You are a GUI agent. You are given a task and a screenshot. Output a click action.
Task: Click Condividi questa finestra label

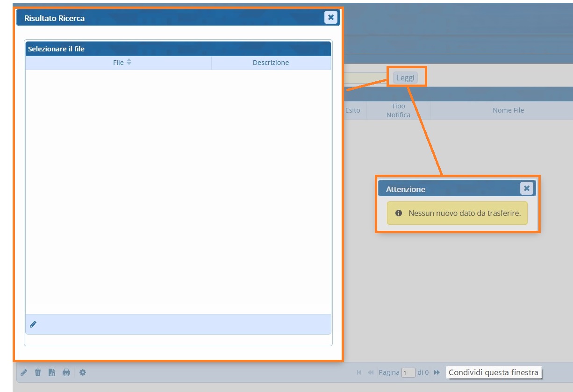point(493,372)
